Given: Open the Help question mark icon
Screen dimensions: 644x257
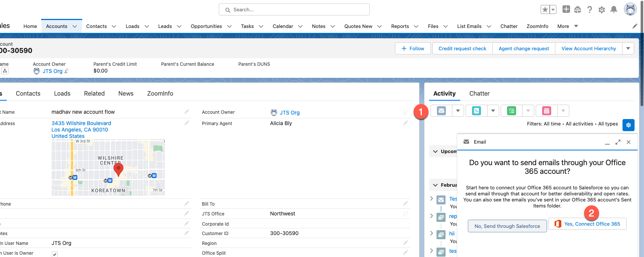Looking at the screenshot, I should pyautogui.click(x=590, y=9).
